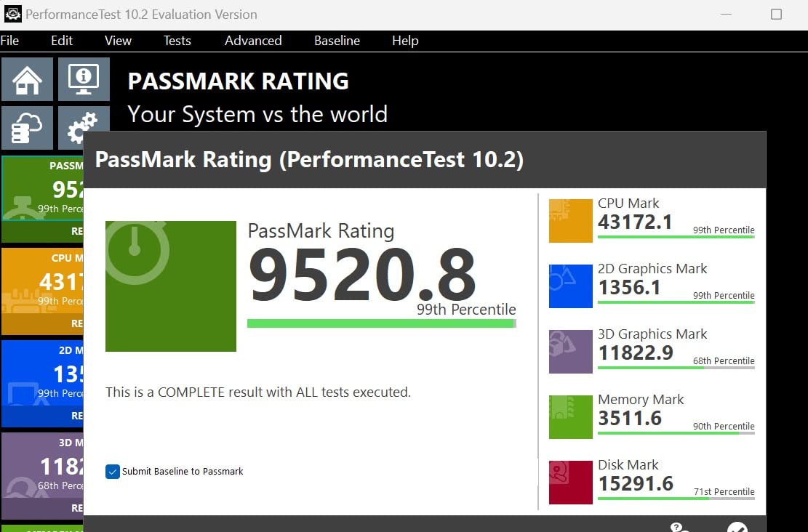Open the Advanced menu
Viewport: 808px width, 532px height.
pyautogui.click(x=253, y=41)
